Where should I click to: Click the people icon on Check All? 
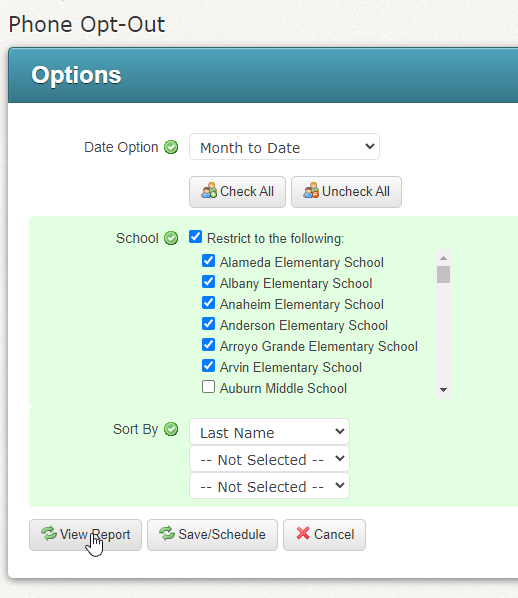click(209, 191)
